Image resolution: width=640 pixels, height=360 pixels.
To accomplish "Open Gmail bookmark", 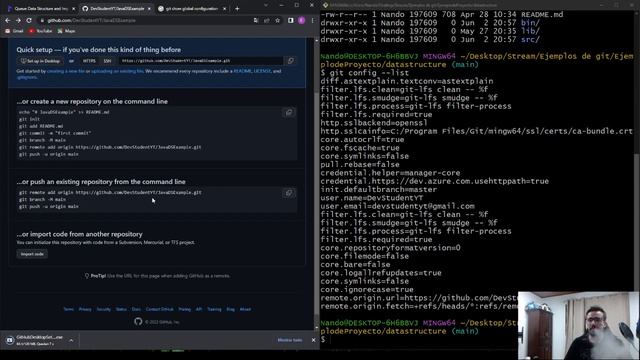I will pyautogui.click(x=14, y=31).
